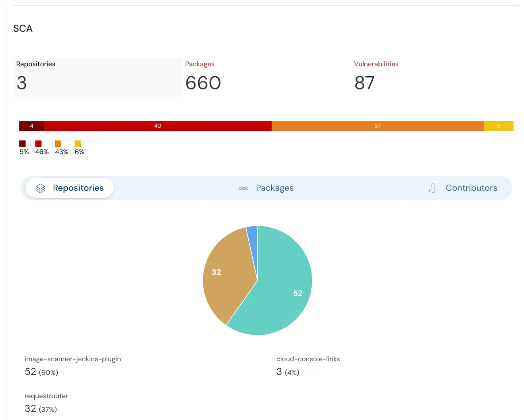
Task: Toggle the Repositories view pill
Action: click(x=69, y=188)
